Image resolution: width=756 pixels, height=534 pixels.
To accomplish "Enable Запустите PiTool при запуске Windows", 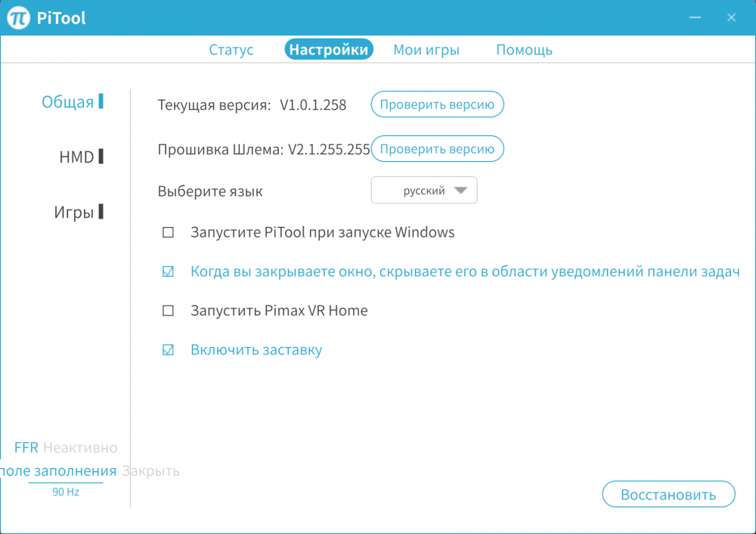I will coord(168,232).
